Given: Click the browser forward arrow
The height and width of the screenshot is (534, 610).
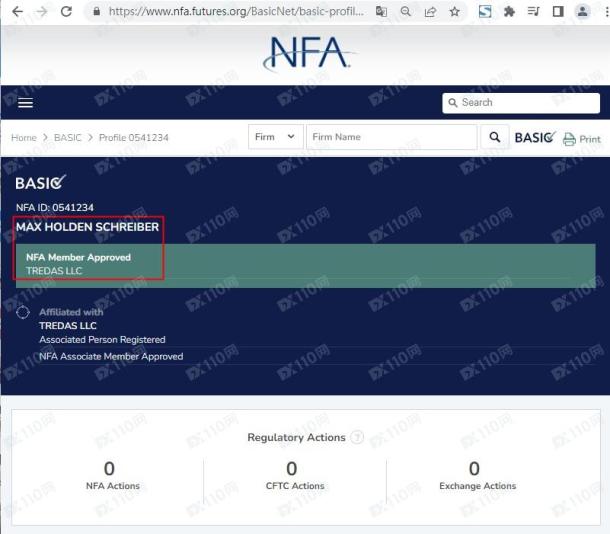Looking at the screenshot, I should coord(42,11).
